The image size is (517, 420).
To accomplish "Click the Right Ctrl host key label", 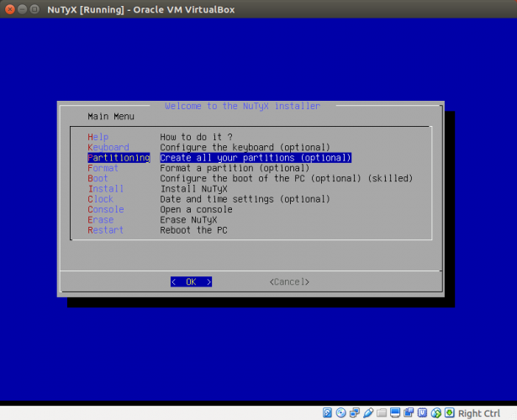I will coord(479,413).
